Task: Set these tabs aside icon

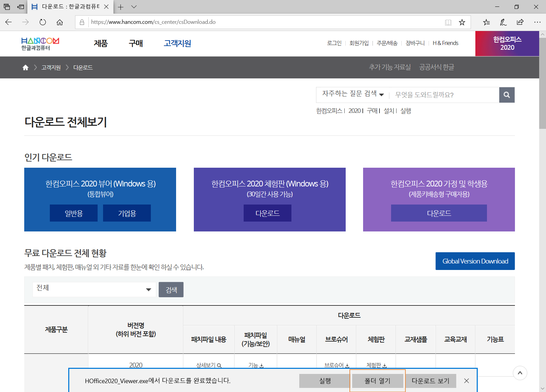Action: click(x=21, y=6)
